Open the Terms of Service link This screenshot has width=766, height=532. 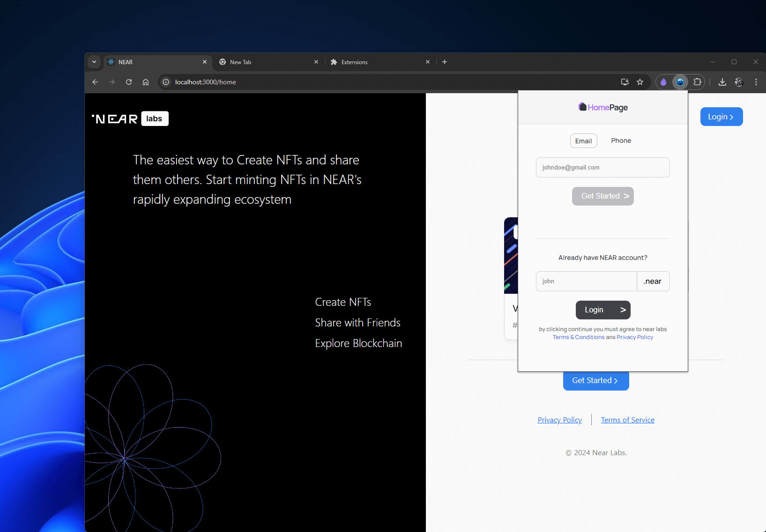point(628,420)
